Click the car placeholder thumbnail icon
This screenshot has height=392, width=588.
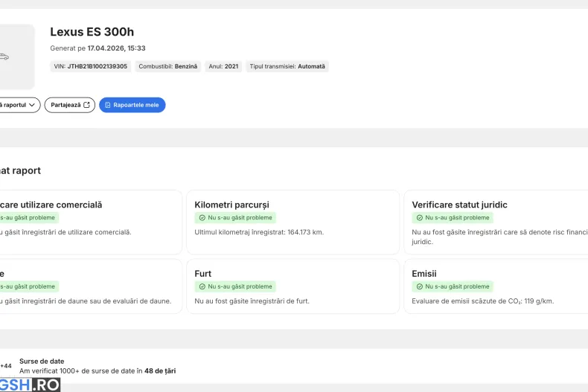pyautogui.click(x=4, y=57)
